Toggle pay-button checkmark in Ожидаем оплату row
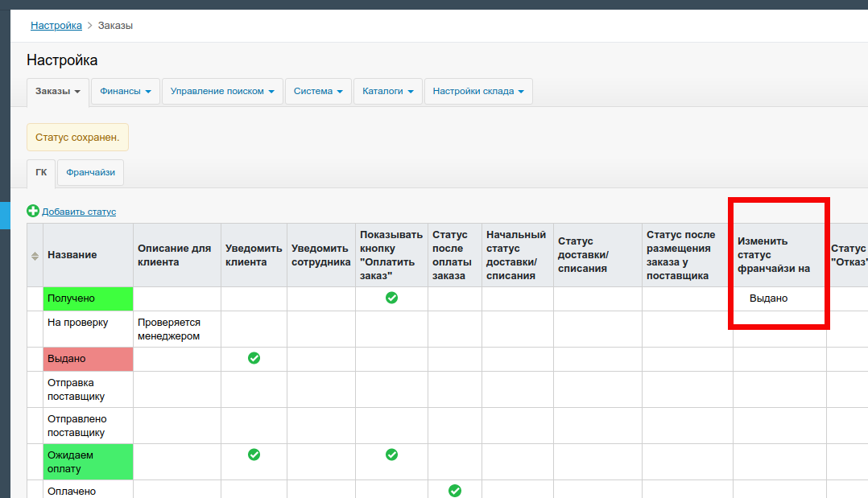The width and height of the screenshot is (868, 498). (x=391, y=455)
